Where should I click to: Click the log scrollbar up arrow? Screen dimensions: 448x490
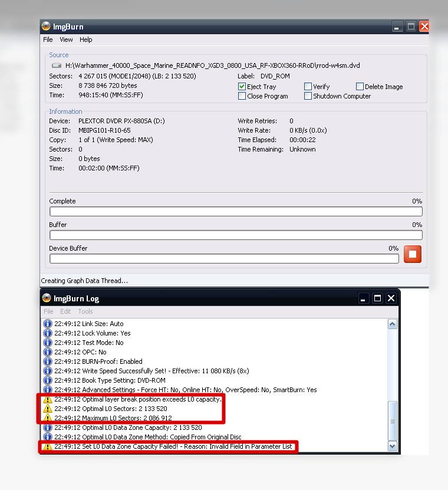pos(393,324)
